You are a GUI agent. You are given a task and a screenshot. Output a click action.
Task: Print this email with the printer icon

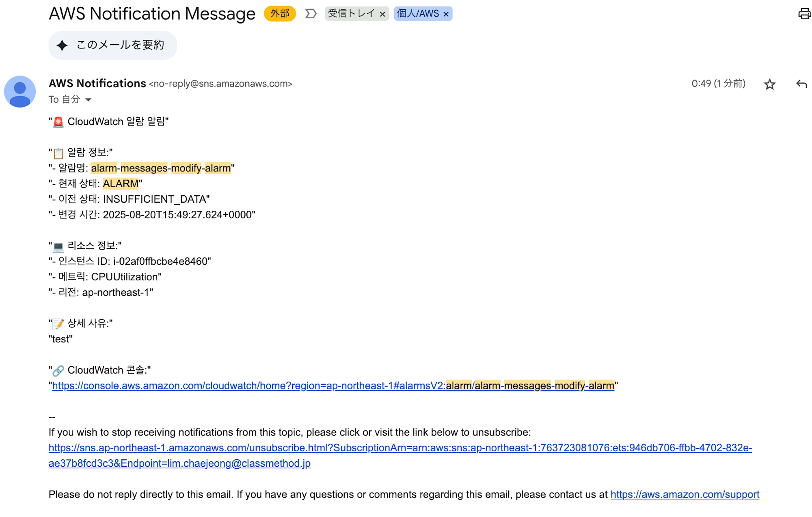pos(804,14)
